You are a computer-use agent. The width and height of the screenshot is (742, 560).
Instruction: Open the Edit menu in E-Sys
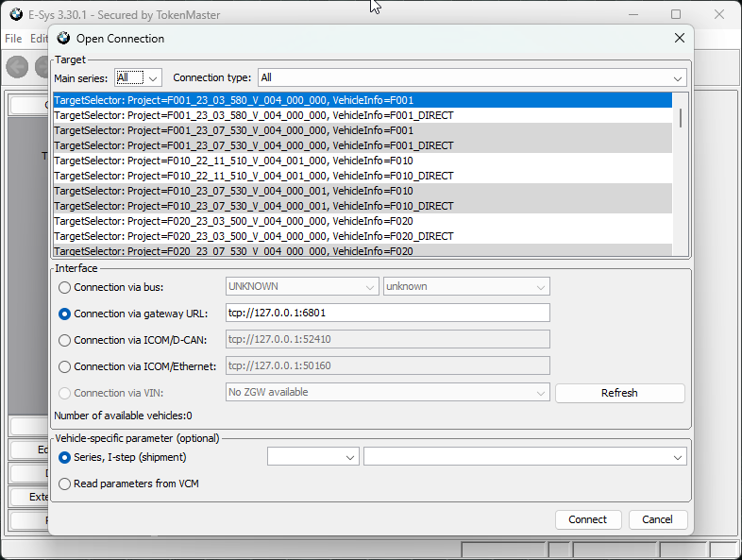click(39, 39)
